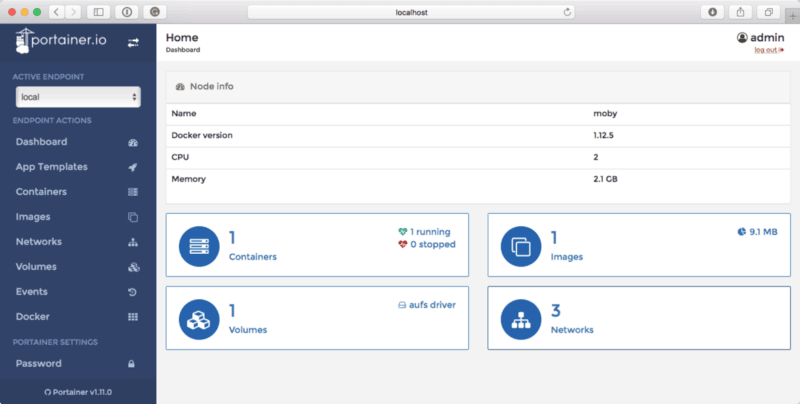Open the Dashboard sidebar menu item
This screenshot has height=404, width=800.
coord(41,142)
